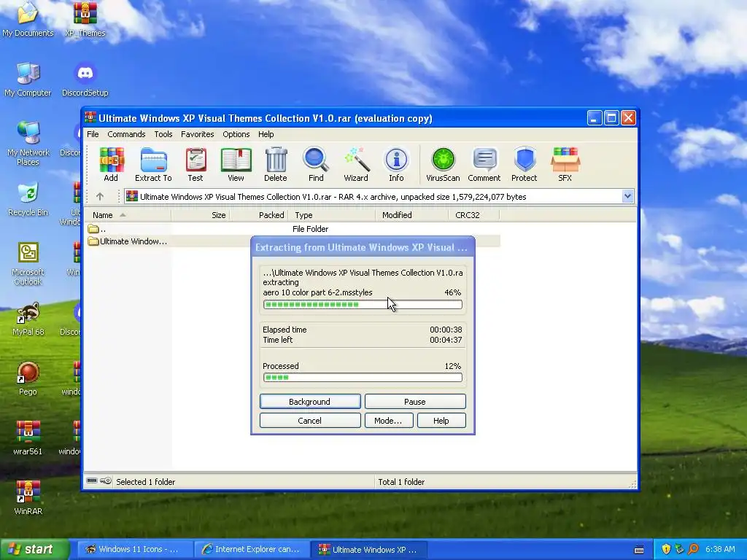Open the Tools menu
This screenshot has width=747, height=560.
(163, 134)
